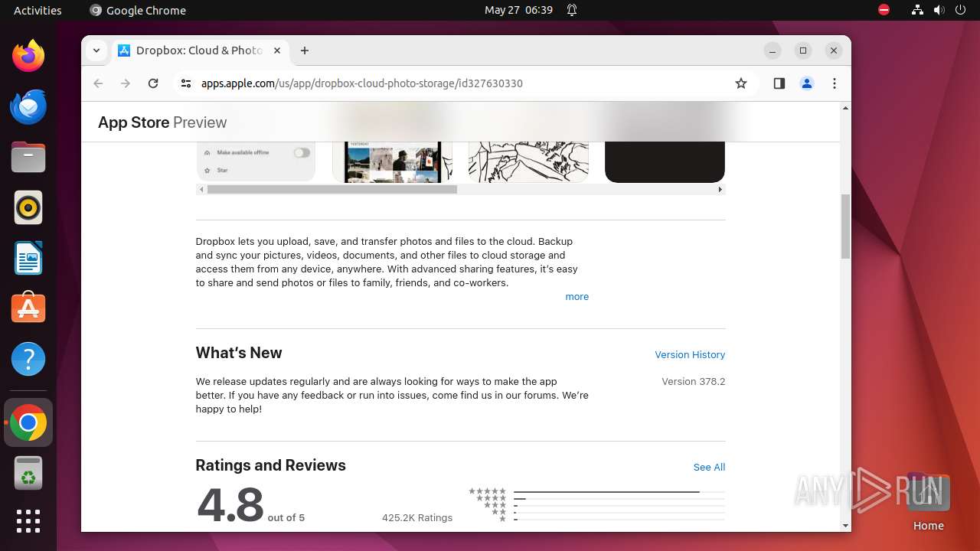Open Google Chrome app menu in top bar
980x551 pixels.
coord(138,10)
